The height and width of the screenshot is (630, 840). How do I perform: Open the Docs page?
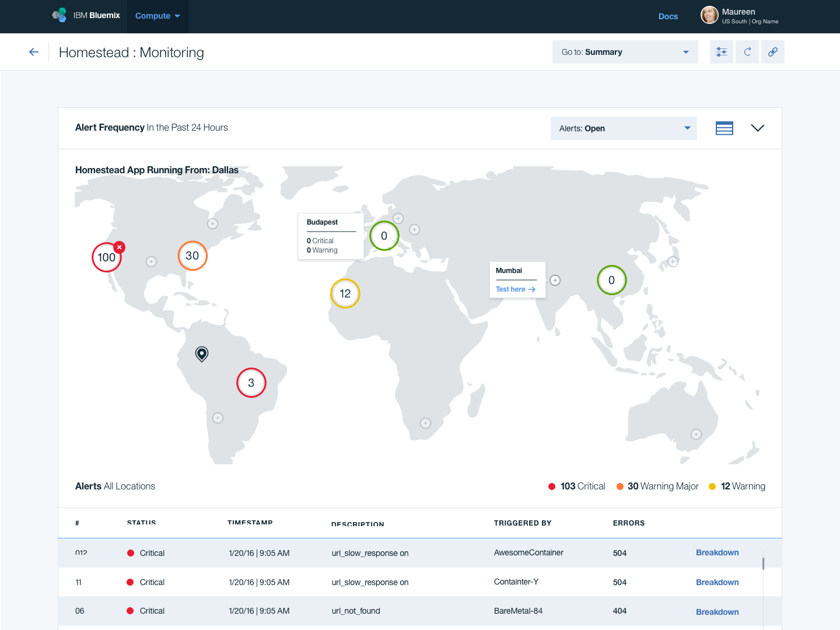tap(668, 16)
